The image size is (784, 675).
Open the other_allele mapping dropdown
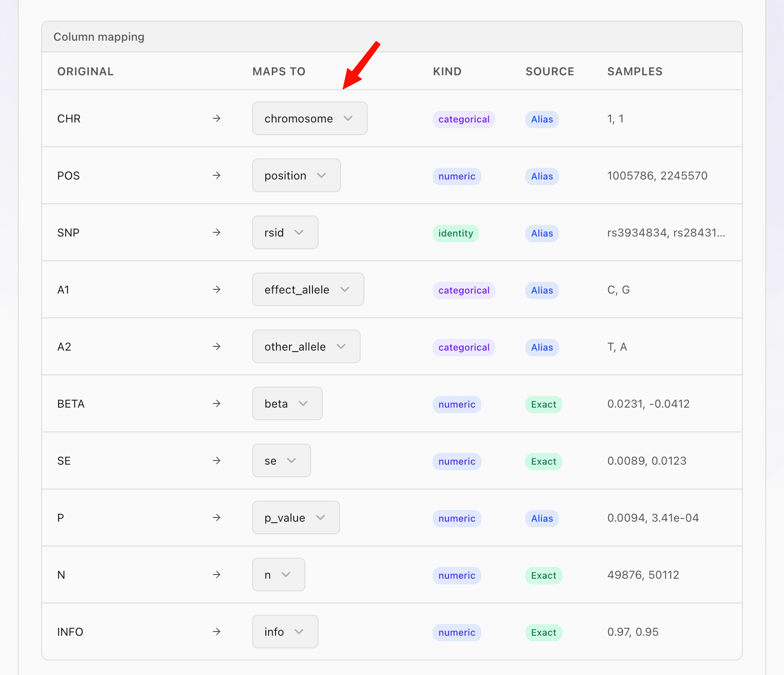pyautogui.click(x=306, y=346)
